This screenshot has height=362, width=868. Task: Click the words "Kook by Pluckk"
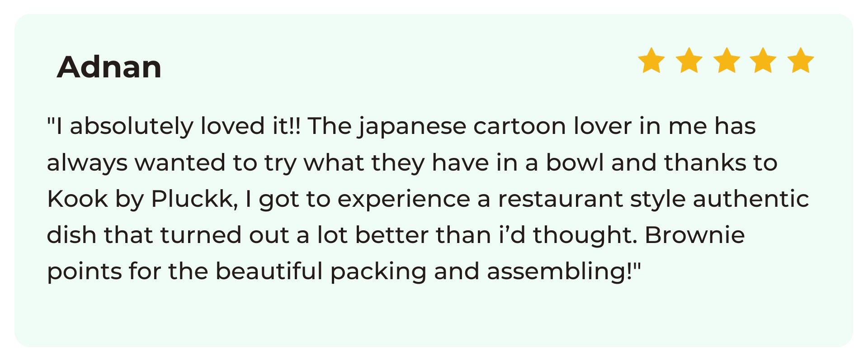coord(142,199)
